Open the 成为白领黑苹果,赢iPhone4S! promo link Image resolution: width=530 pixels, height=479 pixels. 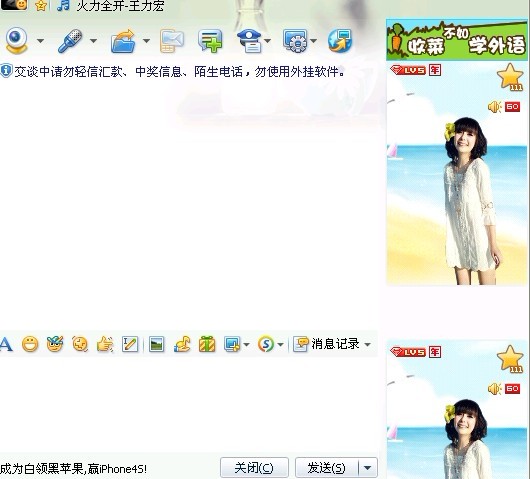pyautogui.click(x=74, y=469)
